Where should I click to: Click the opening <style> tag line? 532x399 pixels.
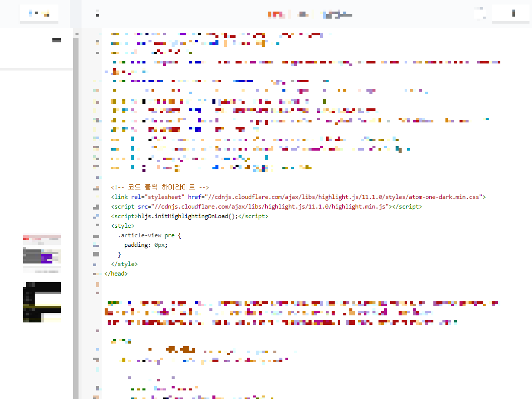[122, 226]
